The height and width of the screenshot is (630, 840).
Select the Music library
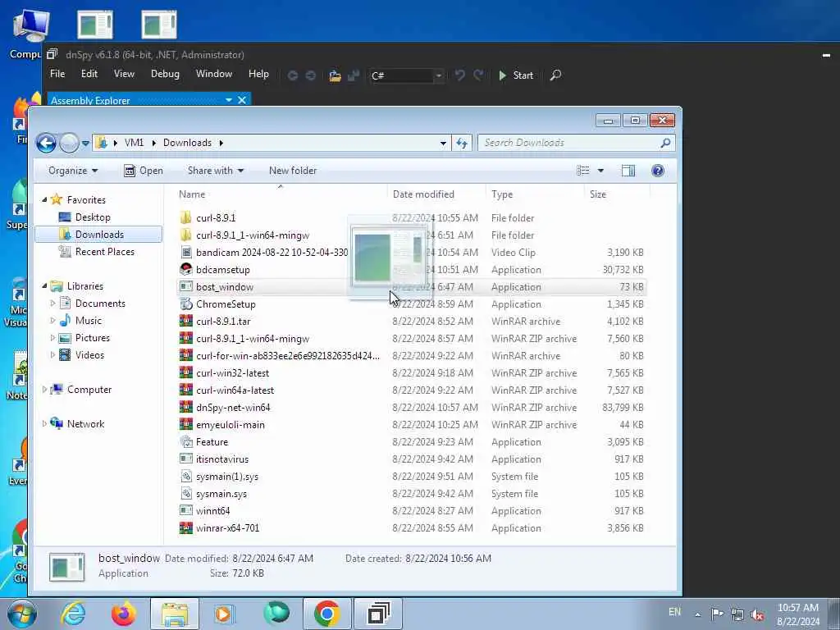[89, 321]
